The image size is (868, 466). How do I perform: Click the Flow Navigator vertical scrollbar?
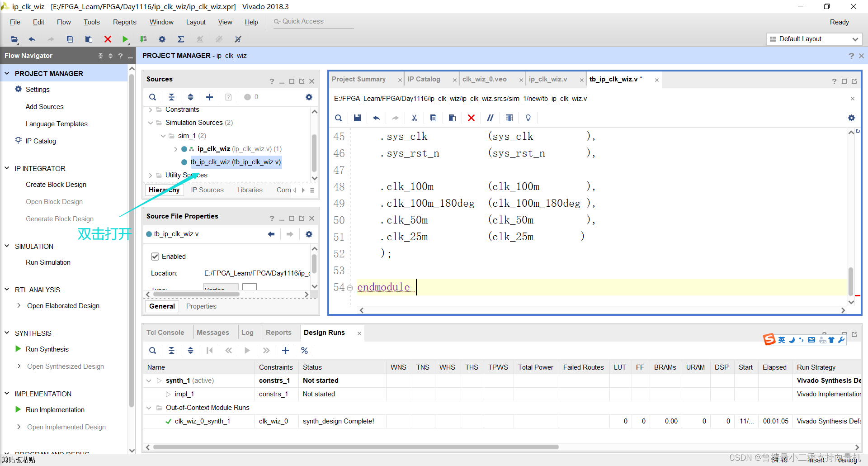[x=132, y=240]
